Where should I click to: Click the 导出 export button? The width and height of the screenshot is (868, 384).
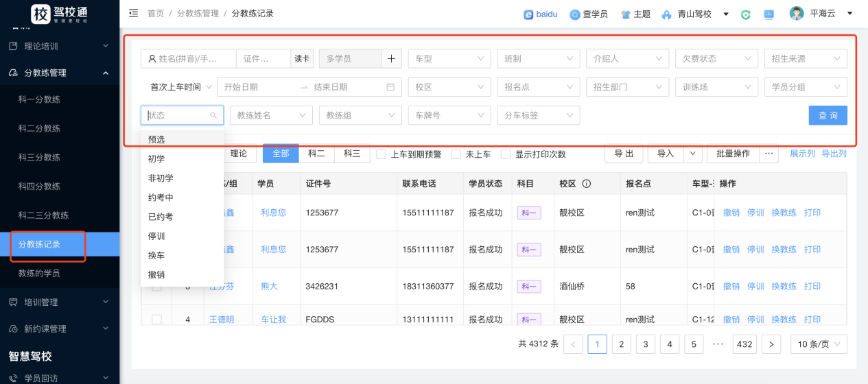tap(623, 154)
